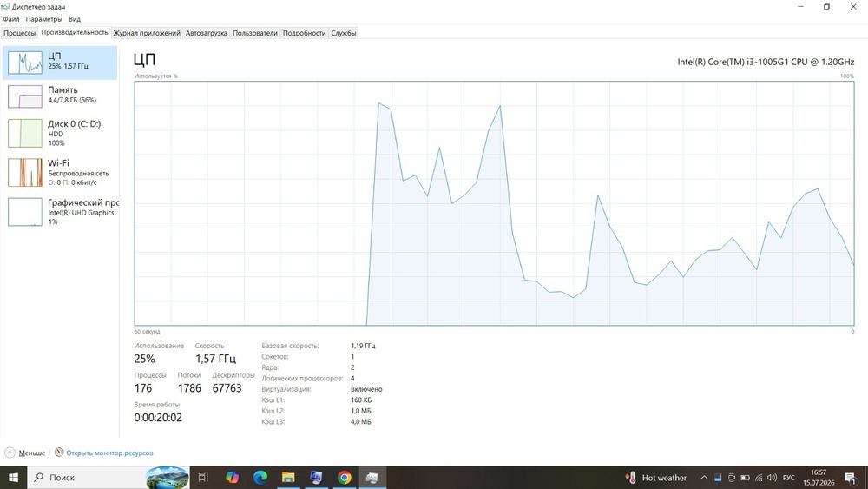Click the 1786 threads value
The image size is (868, 489).
[189, 388]
